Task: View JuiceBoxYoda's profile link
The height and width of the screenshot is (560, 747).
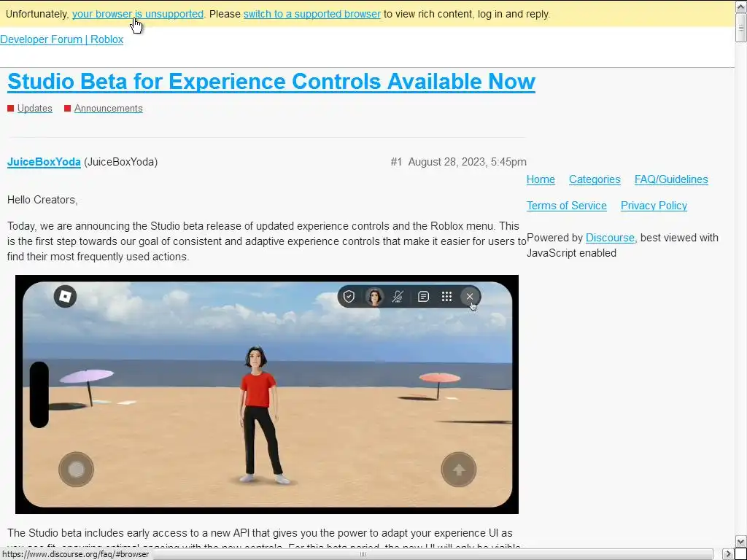Action: coord(44,162)
